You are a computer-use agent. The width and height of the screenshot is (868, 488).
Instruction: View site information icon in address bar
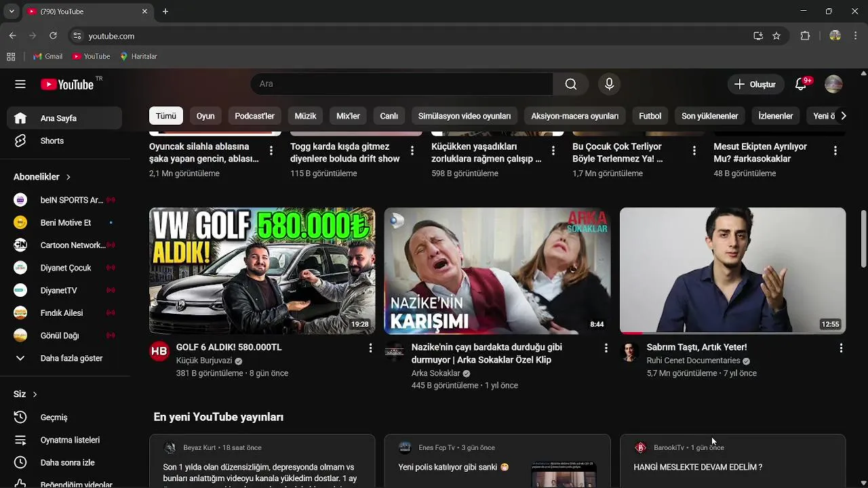pyautogui.click(x=77, y=36)
